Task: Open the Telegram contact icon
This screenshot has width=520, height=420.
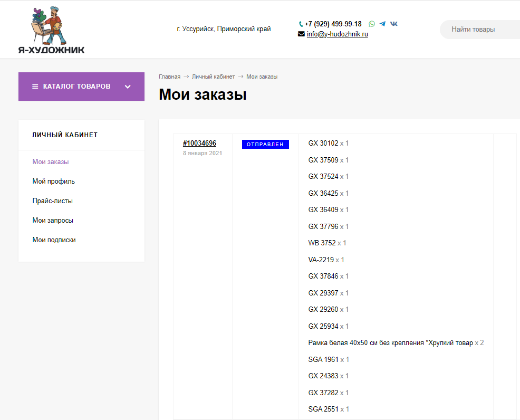Action: tap(382, 24)
